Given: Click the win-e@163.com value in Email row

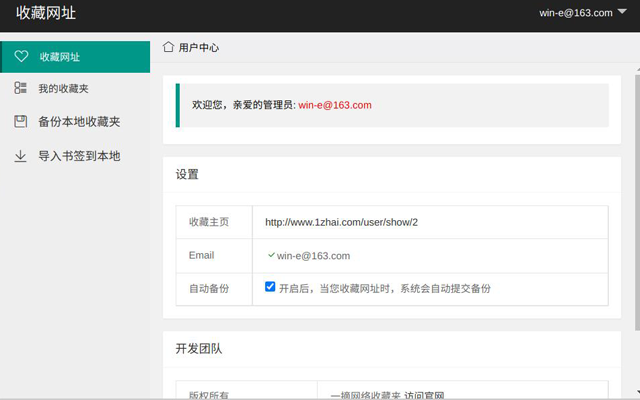Looking at the screenshot, I should [313, 256].
